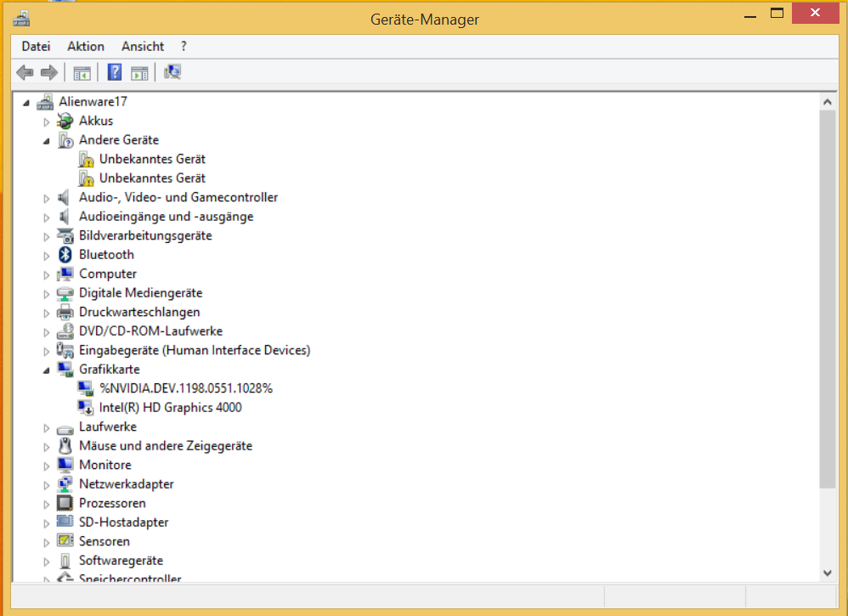Close the Geräte-Manager window

(x=815, y=13)
